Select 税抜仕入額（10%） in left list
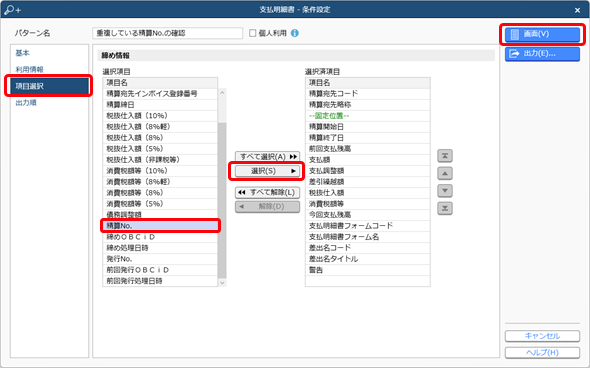This screenshot has width=590, height=368. click(160, 116)
